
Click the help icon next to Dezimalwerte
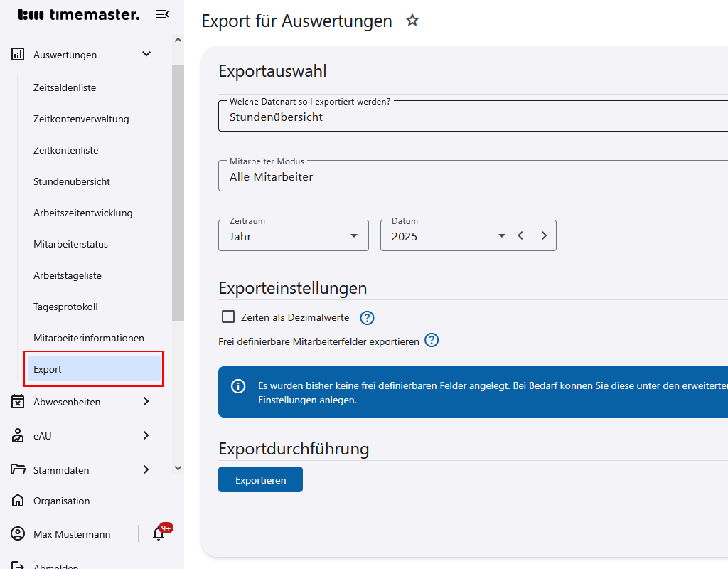pyautogui.click(x=367, y=317)
